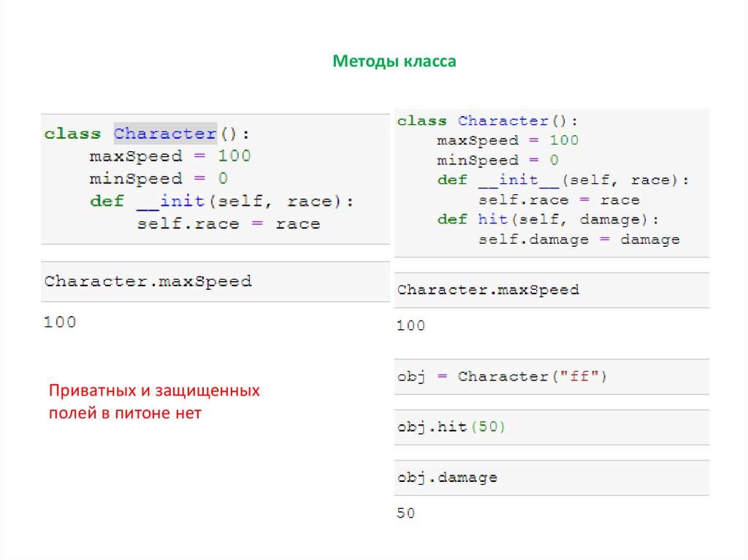Click the "def hit(self, damage):" code line
This screenshot has width=748, height=560.
click(548, 220)
